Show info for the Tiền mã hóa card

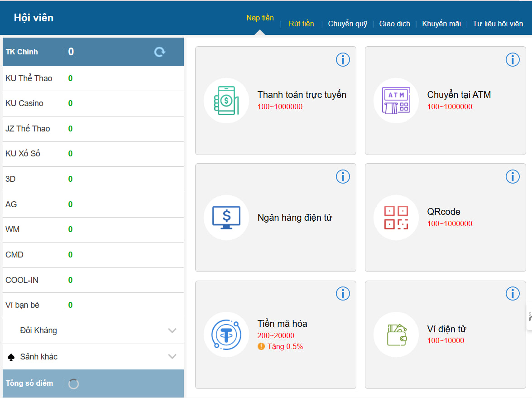click(x=343, y=294)
